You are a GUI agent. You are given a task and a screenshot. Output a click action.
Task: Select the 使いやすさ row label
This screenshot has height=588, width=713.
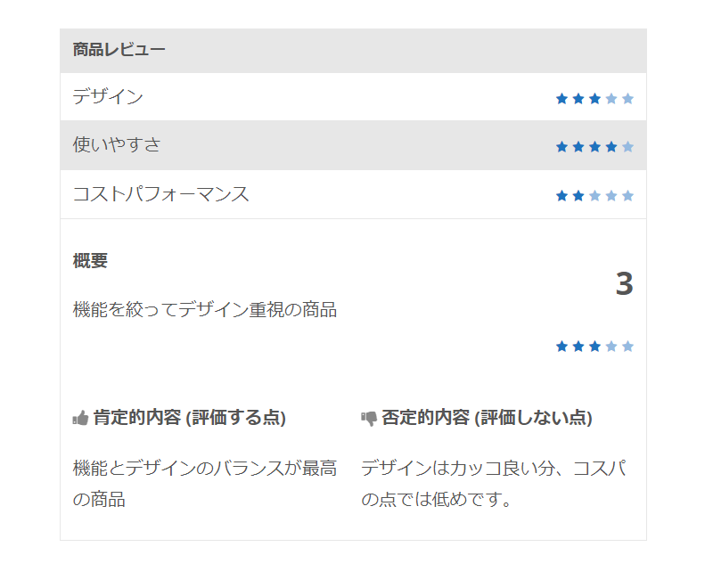(x=117, y=145)
